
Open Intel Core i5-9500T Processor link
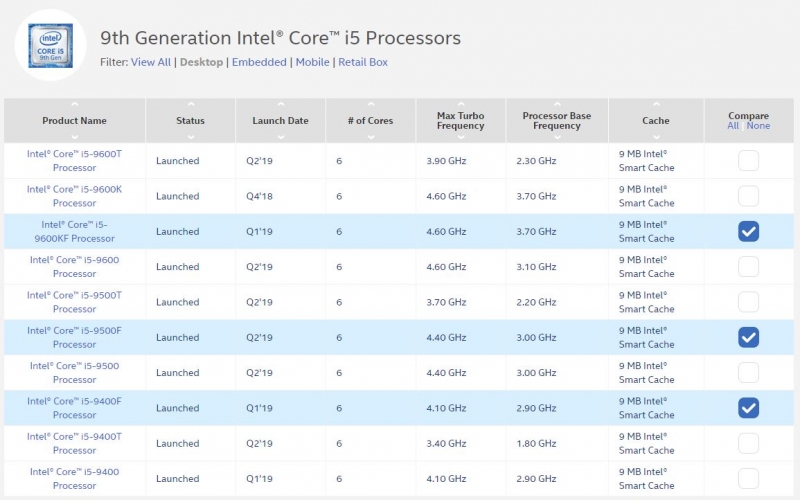pyautogui.click(x=74, y=302)
